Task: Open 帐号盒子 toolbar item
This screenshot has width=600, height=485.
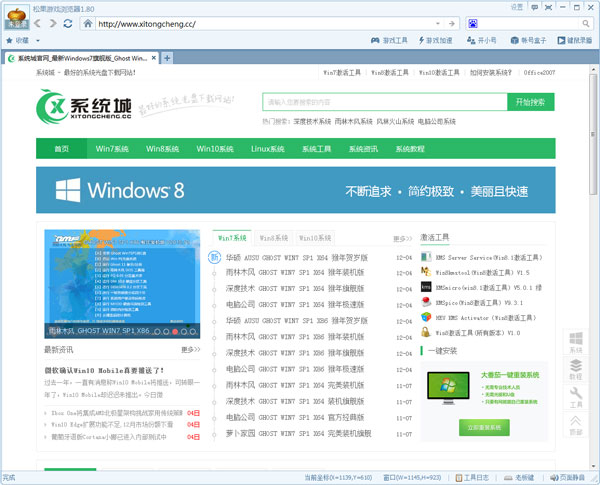Action: 528,40
